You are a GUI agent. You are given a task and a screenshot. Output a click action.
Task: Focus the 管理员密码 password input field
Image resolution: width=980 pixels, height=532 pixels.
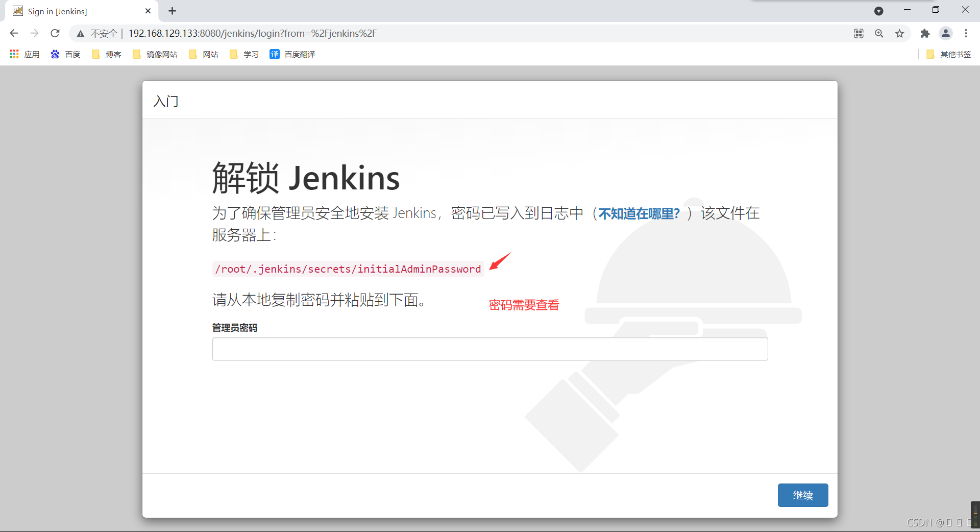pos(489,349)
